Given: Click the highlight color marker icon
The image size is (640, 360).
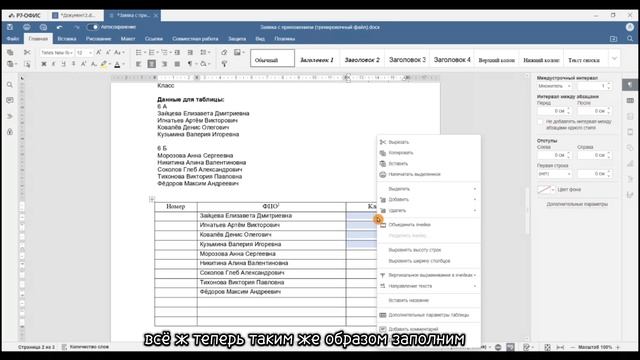Looking at the screenshot, I should click(104, 64).
